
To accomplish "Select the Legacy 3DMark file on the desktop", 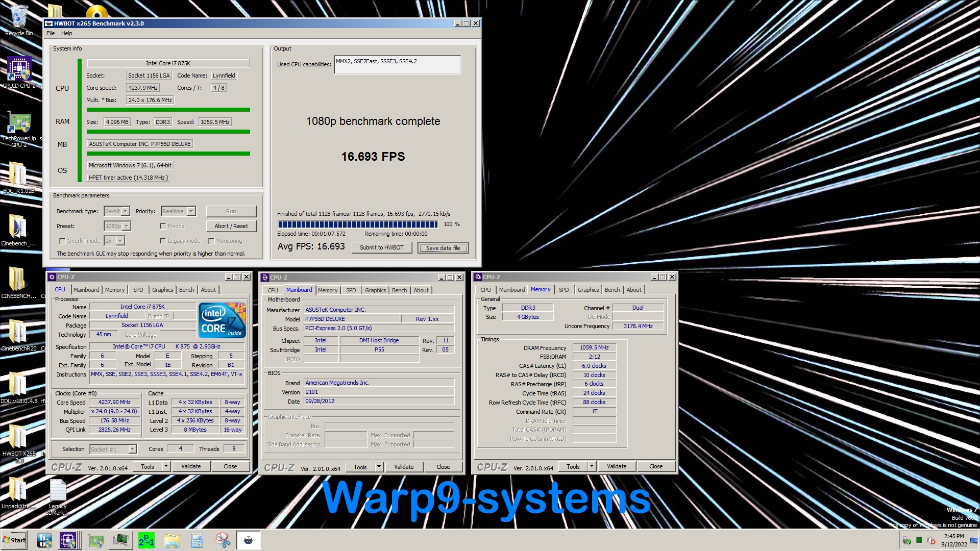I will pyautogui.click(x=58, y=497).
